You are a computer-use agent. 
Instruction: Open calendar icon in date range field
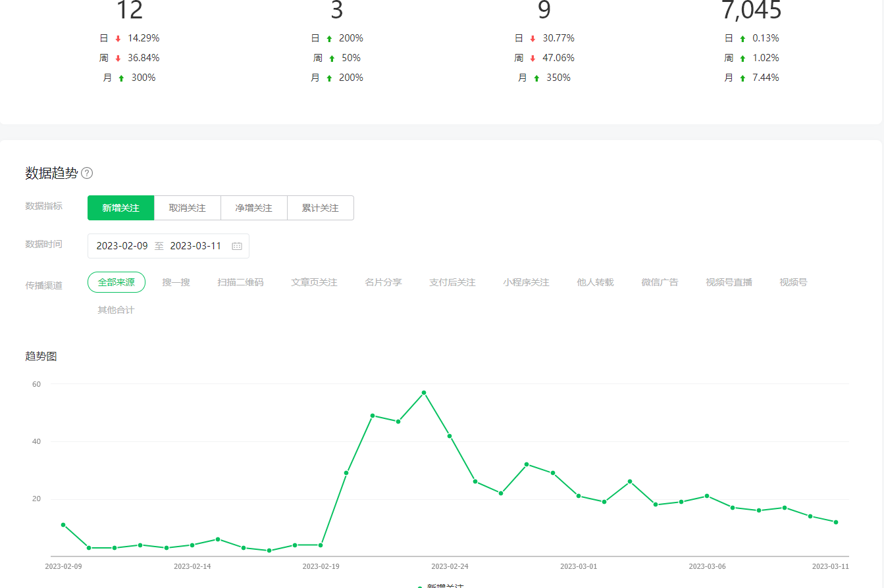tap(237, 246)
